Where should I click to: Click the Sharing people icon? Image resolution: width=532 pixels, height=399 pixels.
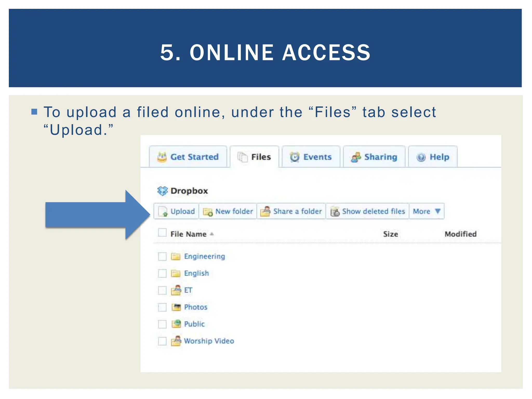(356, 157)
